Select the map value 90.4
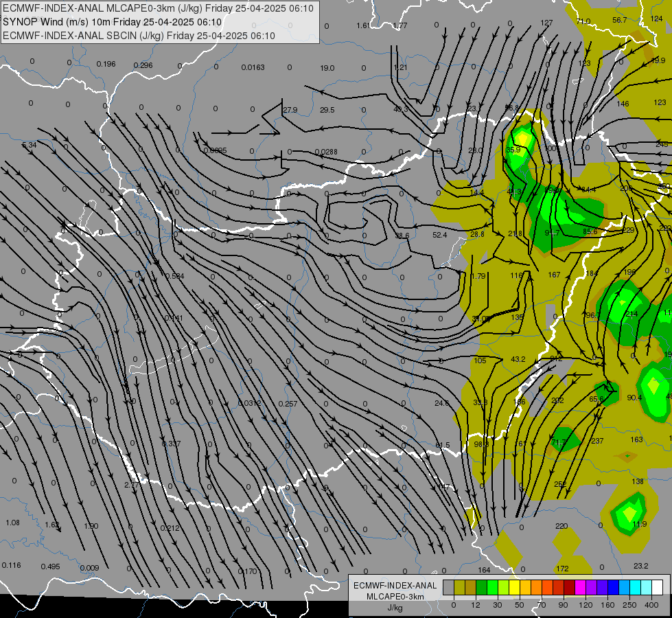672x618 pixels. point(634,398)
